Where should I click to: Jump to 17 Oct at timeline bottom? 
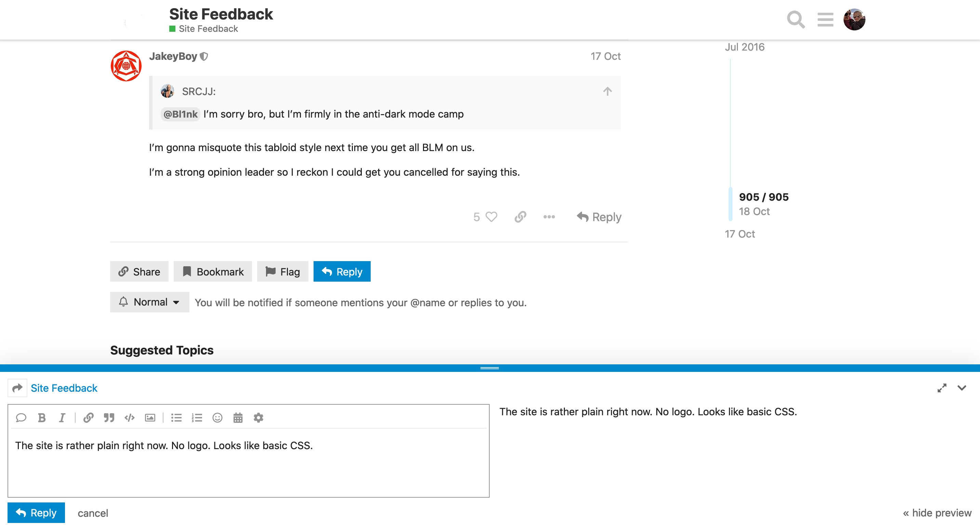tap(739, 234)
